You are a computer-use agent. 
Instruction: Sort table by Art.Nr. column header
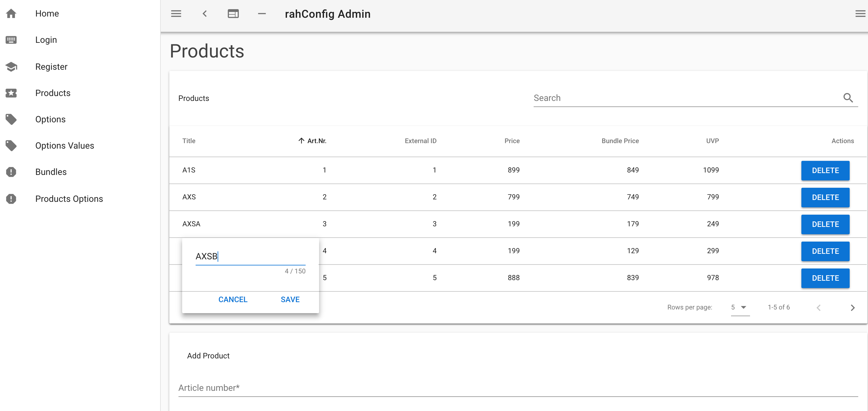click(x=316, y=141)
